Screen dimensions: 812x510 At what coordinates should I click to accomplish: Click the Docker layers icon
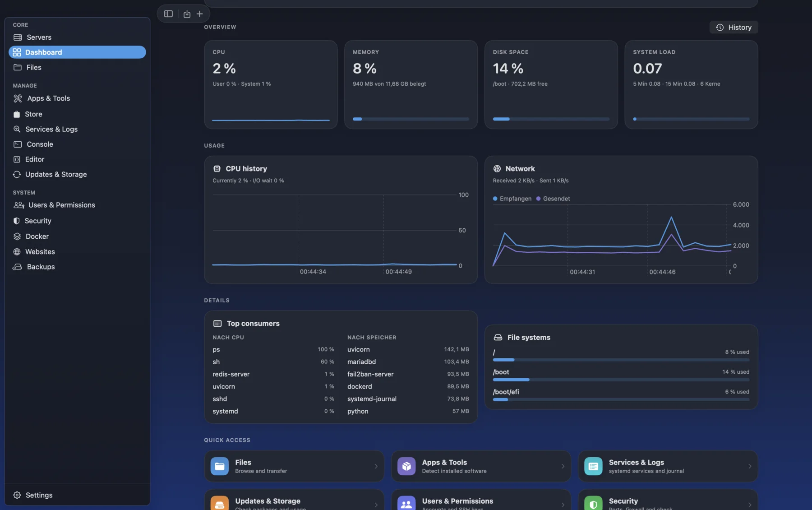pyautogui.click(x=17, y=236)
